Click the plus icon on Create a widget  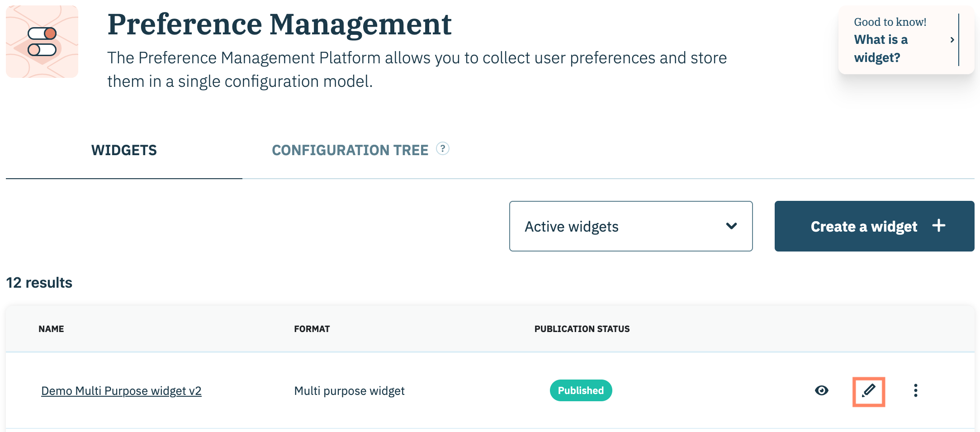(939, 226)
